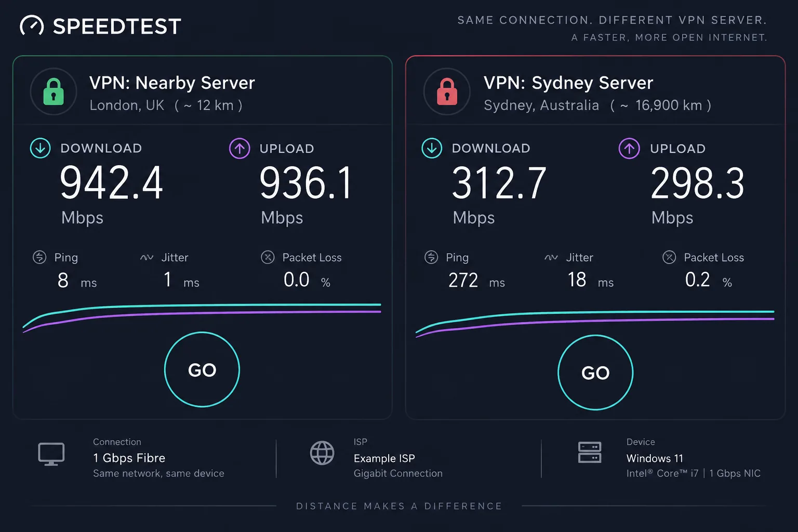Viewport: 798px width, 532px height.
Task: Click the 1 Gbps Fibre connection text
Action: (x=129, y=458)
